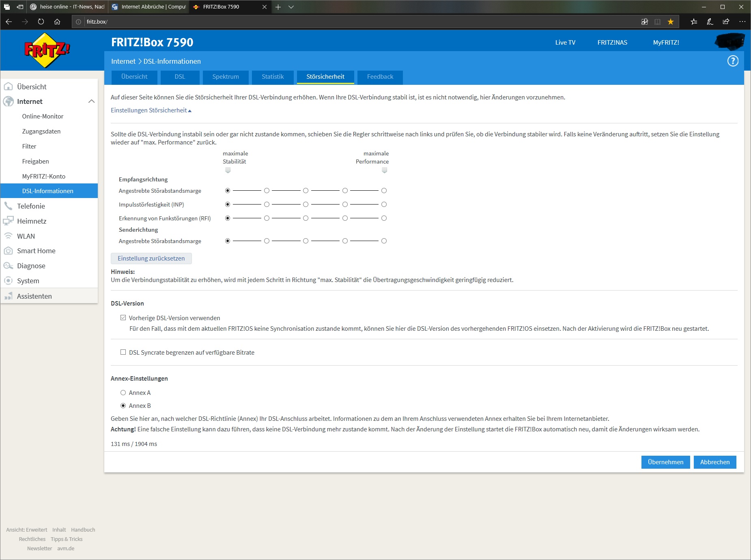751x560 pixels.
Task: Switch to heise online browser tab
Action: [67, 7]
